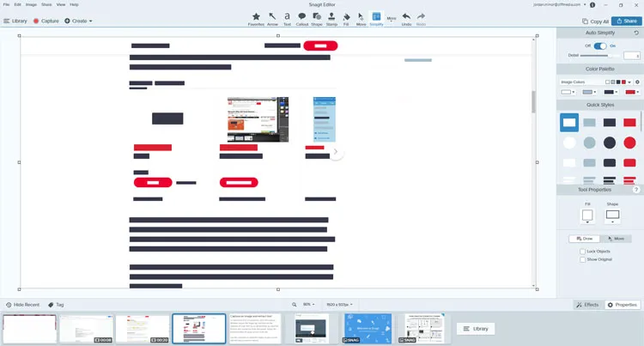Screen dimensions: 644x346
Task: Switch to Draw mode
Action: coord(585,239)
